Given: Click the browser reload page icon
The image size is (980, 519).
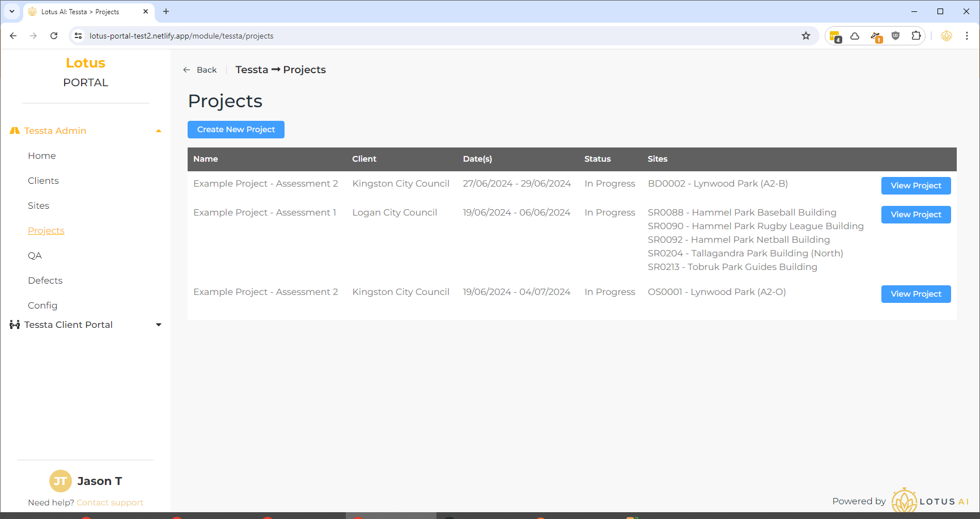Looking at the screenshot, I should coord(54,36).
